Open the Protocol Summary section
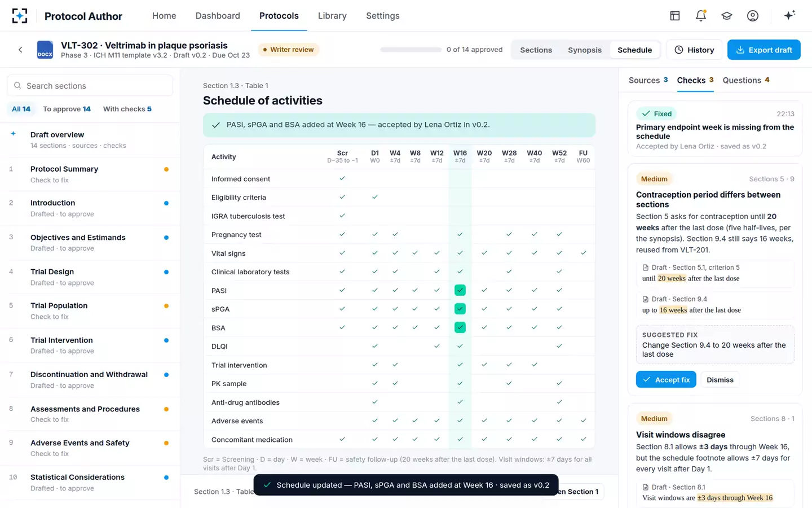Image resolution: width=812 pixels, height=508 pixels. (90, 174)
